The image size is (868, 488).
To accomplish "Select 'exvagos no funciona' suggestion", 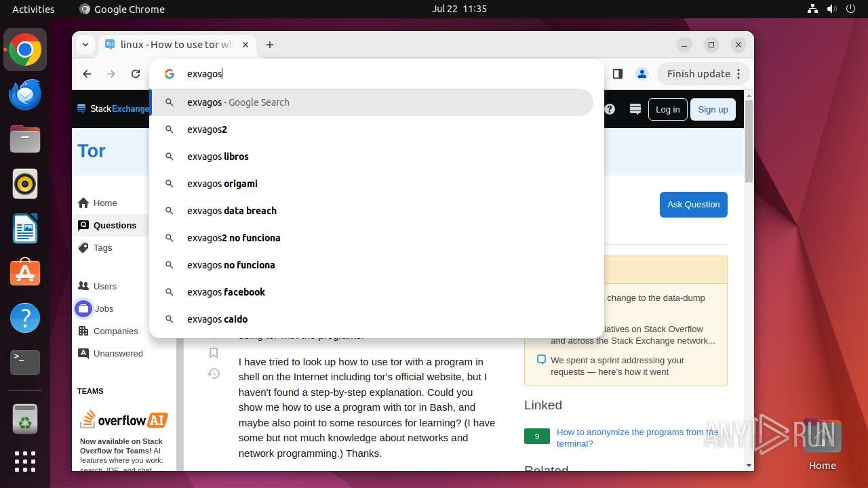I will click(x=372, y=265).
